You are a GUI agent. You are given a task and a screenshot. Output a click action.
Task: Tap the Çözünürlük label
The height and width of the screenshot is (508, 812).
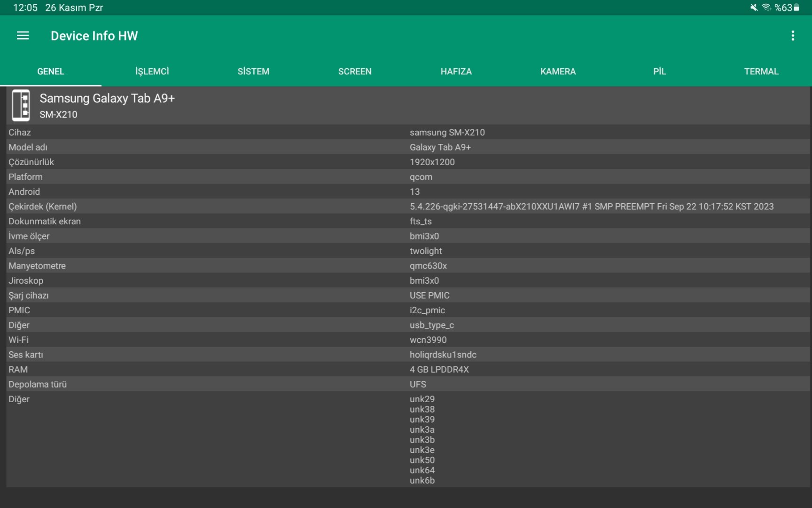31,162
